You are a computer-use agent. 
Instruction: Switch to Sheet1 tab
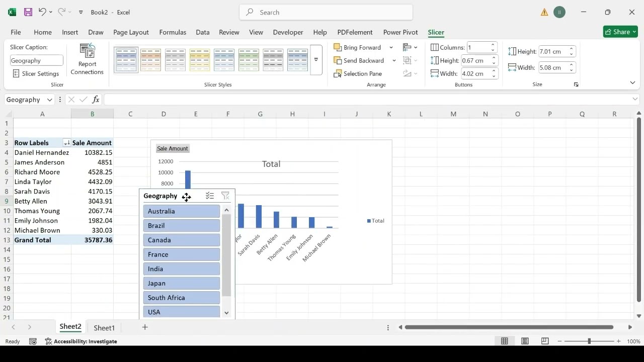[104, 328]
